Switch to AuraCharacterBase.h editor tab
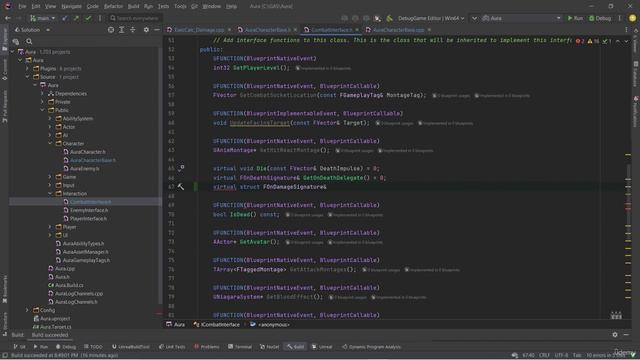The image size is (640, 360). (267, 30)
